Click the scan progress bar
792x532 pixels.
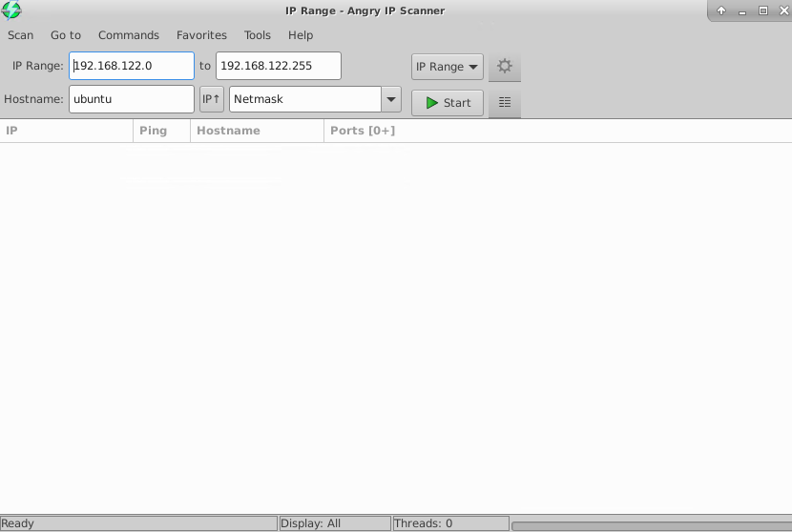[652, 526]
